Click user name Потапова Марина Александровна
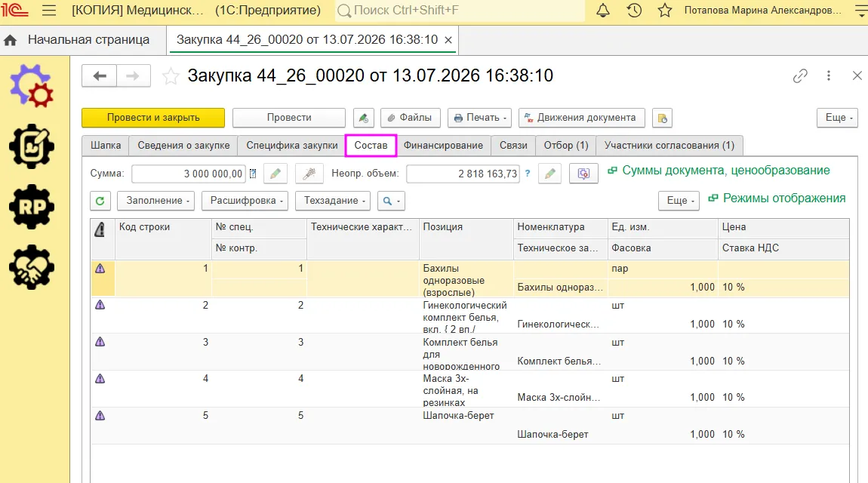 tap(763, 11)
